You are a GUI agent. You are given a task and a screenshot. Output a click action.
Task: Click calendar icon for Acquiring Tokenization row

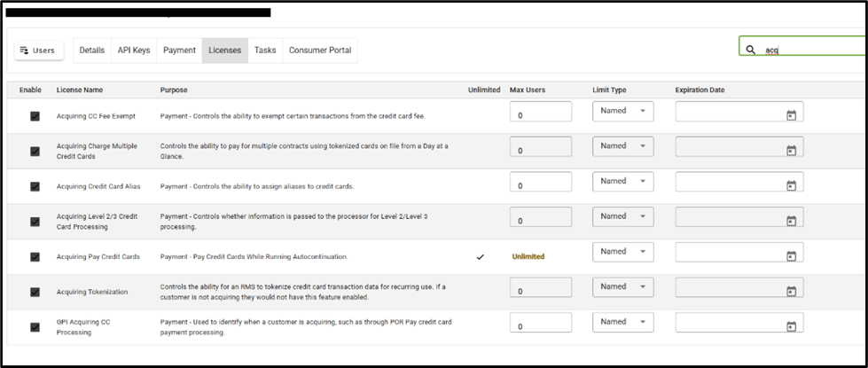(x=791, y=291)
